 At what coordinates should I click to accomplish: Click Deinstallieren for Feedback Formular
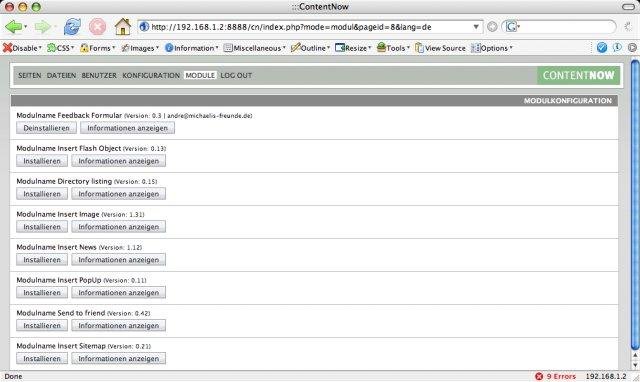click(x=46, y=128)
